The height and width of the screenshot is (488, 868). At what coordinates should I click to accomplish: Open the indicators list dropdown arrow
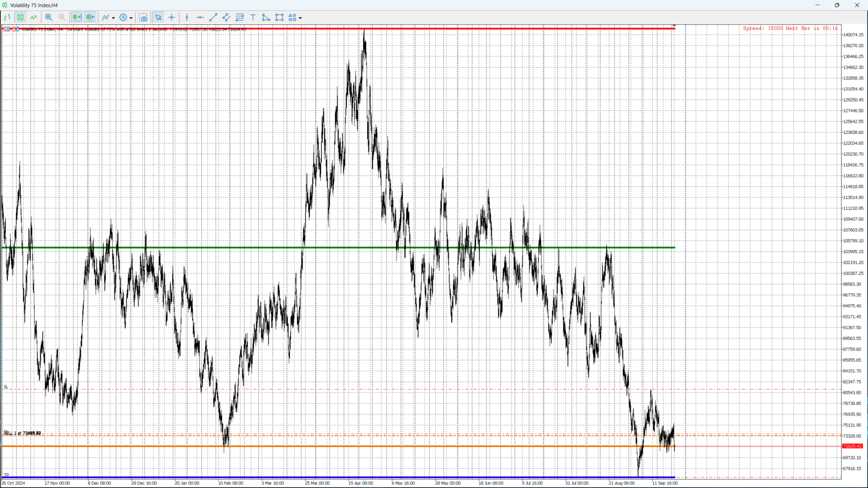click(x=113, y=18)
